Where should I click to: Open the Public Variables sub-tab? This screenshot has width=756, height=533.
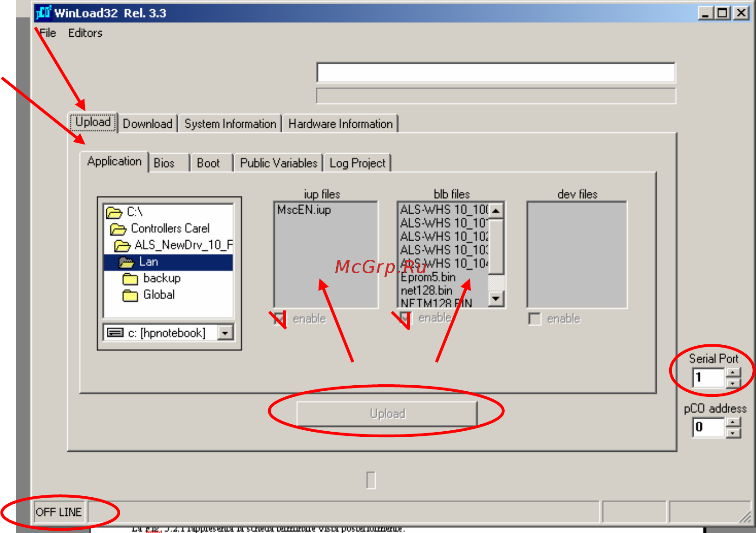(x=279, y=163)
